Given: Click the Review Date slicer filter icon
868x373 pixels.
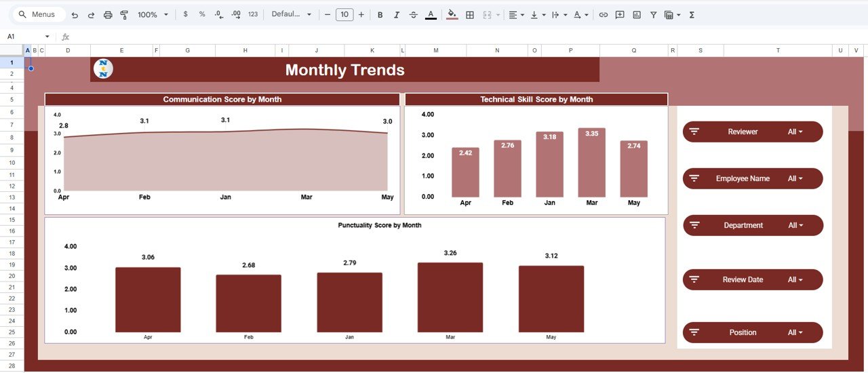Looking at the screenshot, I should pos(694,279).
